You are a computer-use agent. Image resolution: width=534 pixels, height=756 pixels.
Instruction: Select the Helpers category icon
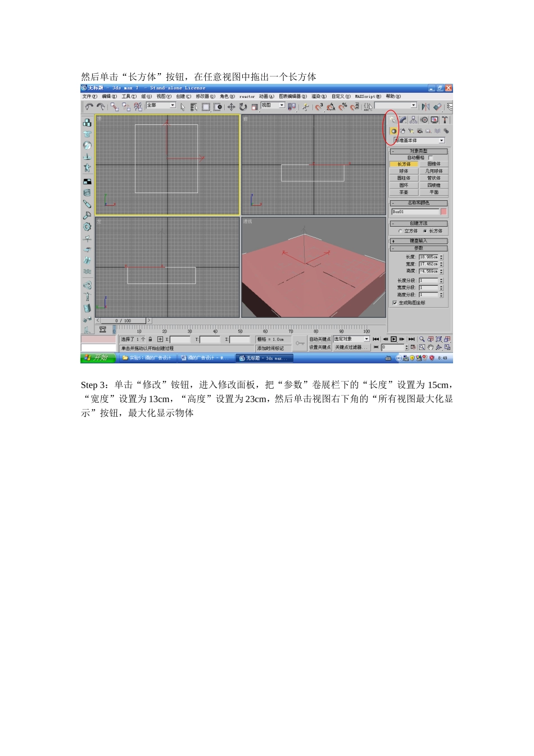point(428,131)
